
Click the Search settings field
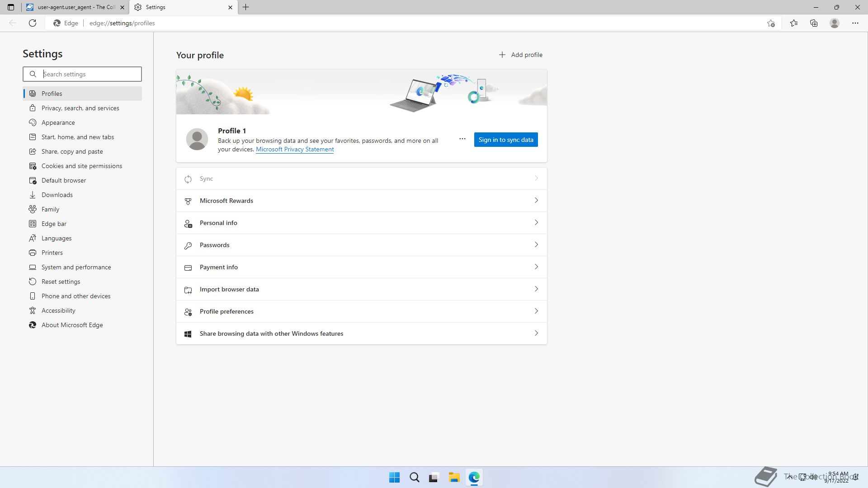pos(82,74)
